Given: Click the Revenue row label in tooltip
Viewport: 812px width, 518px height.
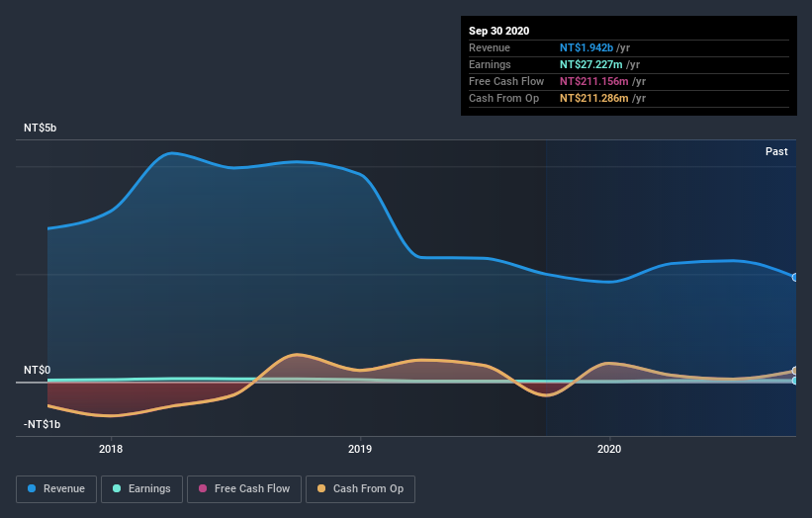Looking at the screenshot, I should point(490,47).
